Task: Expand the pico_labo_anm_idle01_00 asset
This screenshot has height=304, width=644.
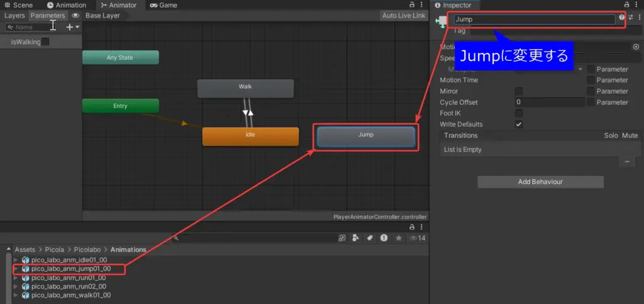Action: click(16, 259)
